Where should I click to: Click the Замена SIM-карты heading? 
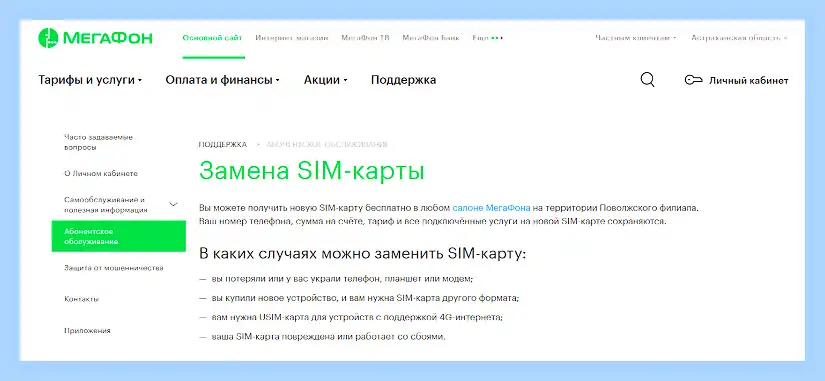pyautogui.click(x=311, y=172)
